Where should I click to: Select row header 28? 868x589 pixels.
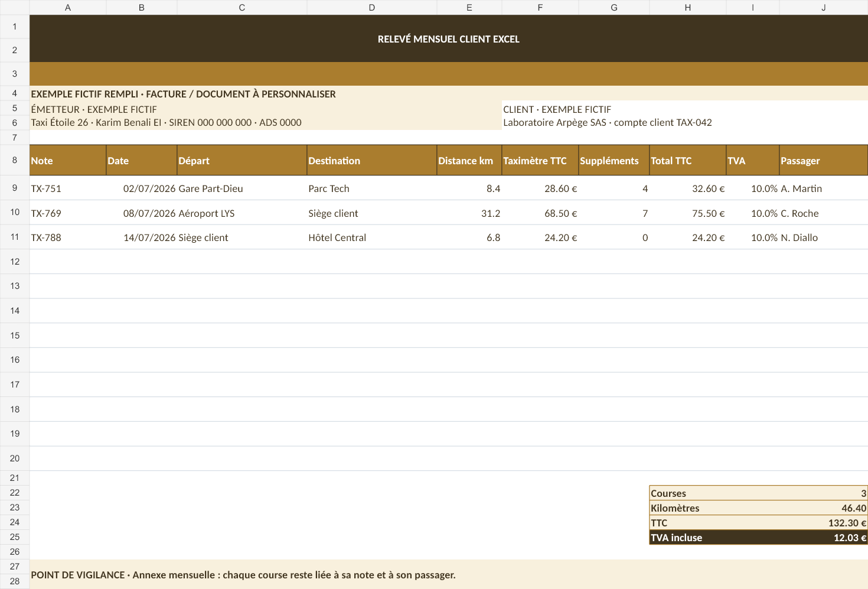coord(15,581)
